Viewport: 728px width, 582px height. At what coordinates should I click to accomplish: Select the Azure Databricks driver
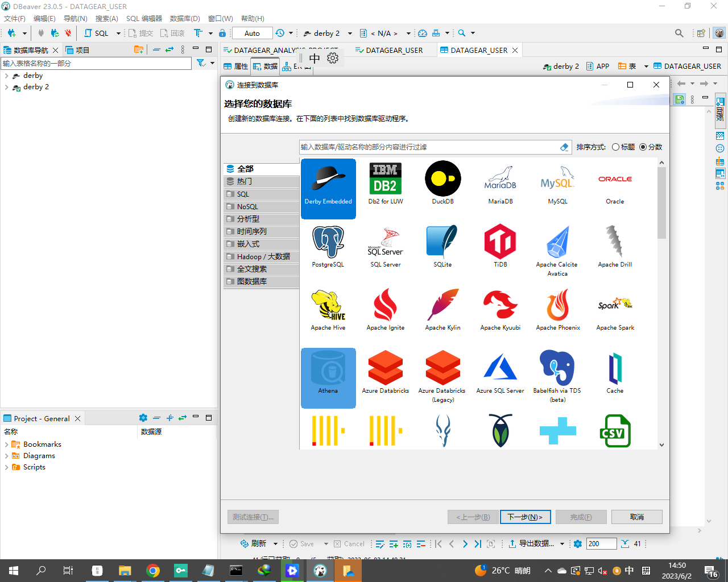coord(386,373)
